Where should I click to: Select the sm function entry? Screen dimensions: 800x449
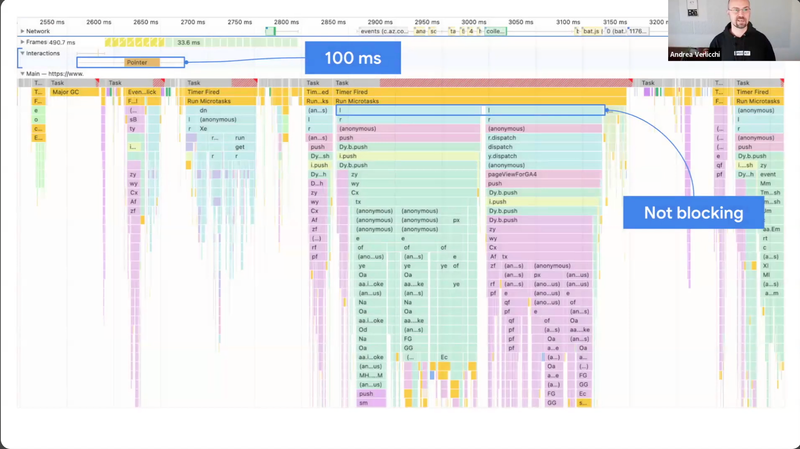[x=371, y=403]
